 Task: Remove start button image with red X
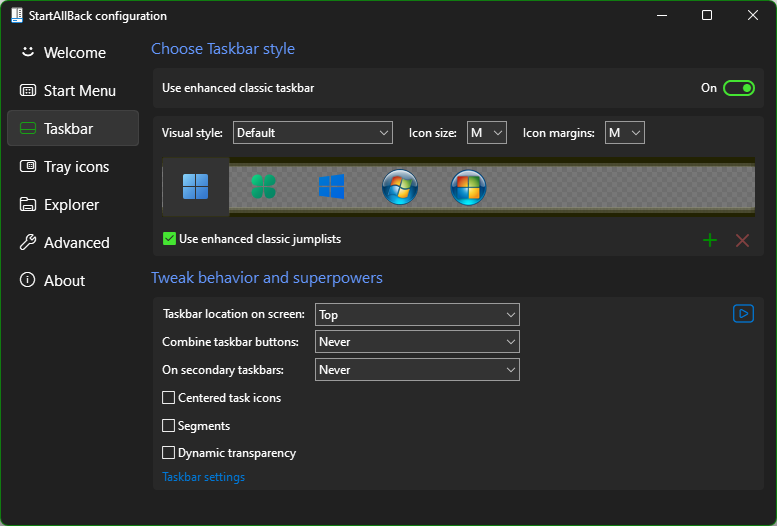click(742, 240)
